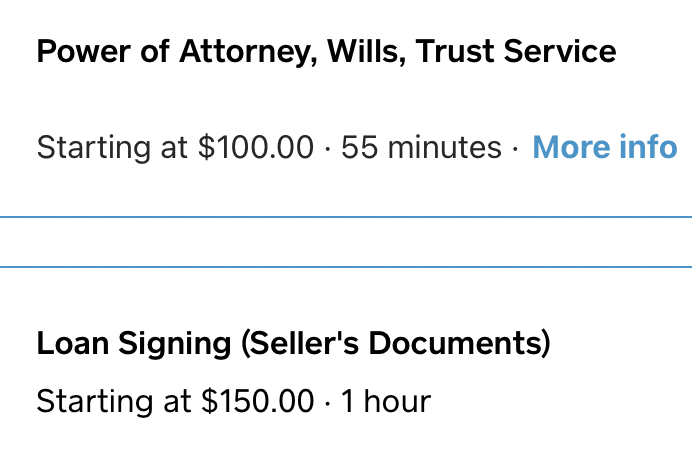The image size is (692, 456).
Task: Click the Starting at $150.00 price text
Action: pos(175,402)
